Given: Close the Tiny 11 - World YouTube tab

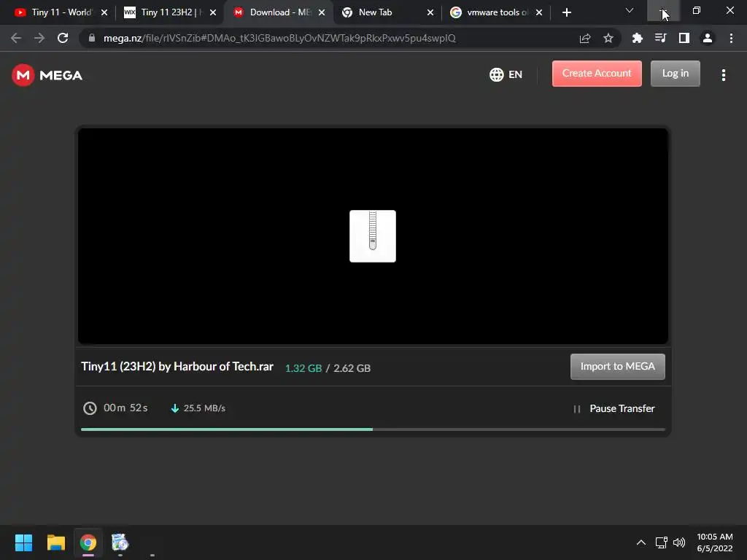Looking at the screenshot, I should (104, 12).
